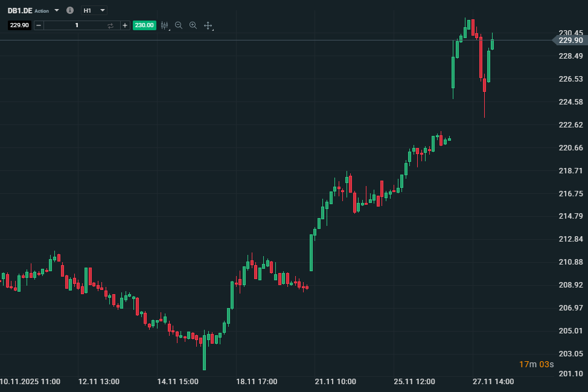
Task: Click the candle countdown timer 17m 03s
Action: coord(535,364)
